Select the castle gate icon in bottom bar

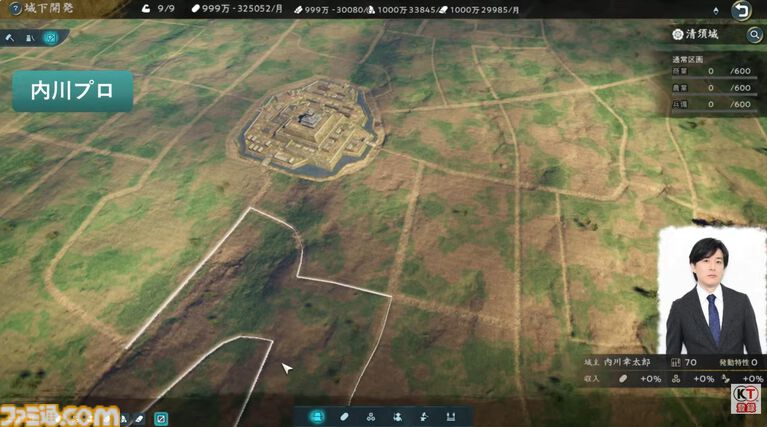451,417
